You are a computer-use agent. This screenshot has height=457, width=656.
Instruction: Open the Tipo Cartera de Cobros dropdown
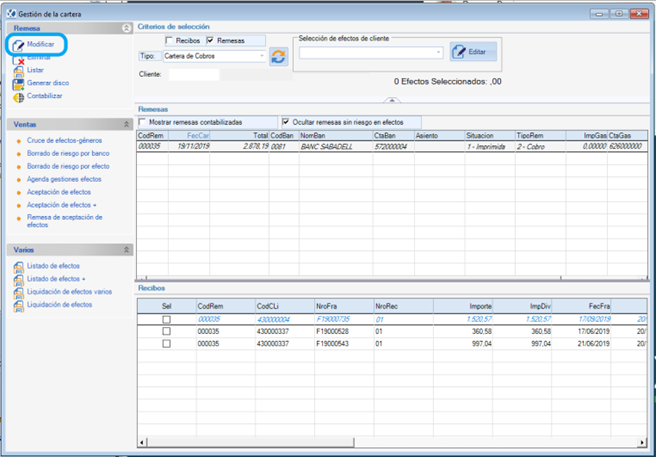(x=262, y=56)
